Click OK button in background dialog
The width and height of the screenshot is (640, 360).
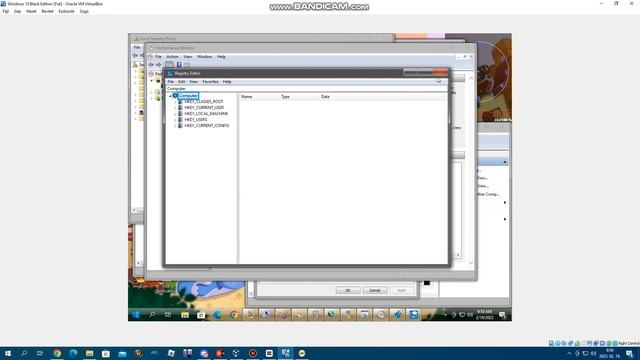[348, 290]
